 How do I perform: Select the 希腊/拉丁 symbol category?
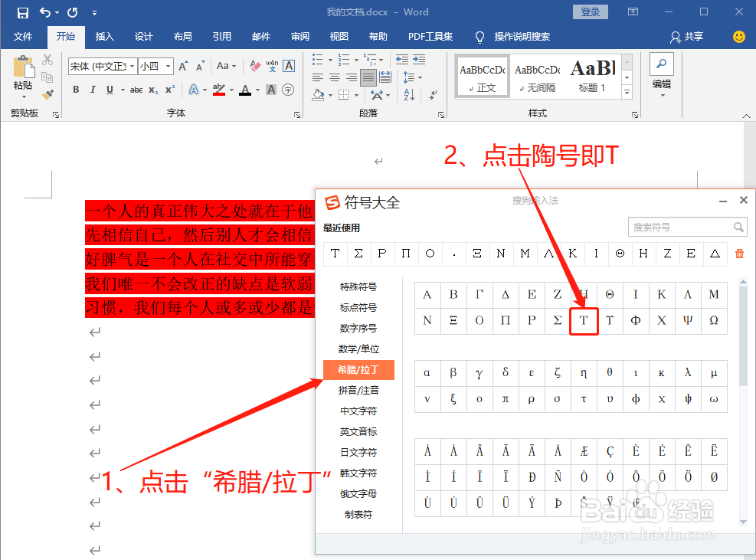point(358,370)
